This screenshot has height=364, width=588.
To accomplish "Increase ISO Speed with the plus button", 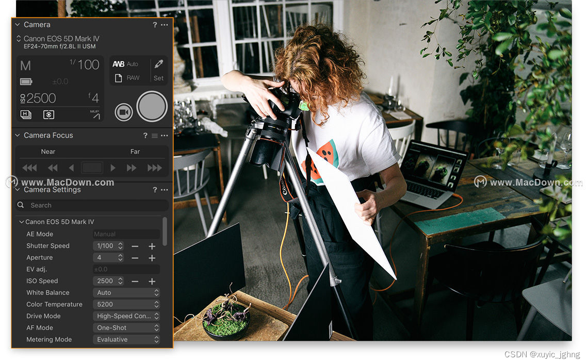I will 152,281.
